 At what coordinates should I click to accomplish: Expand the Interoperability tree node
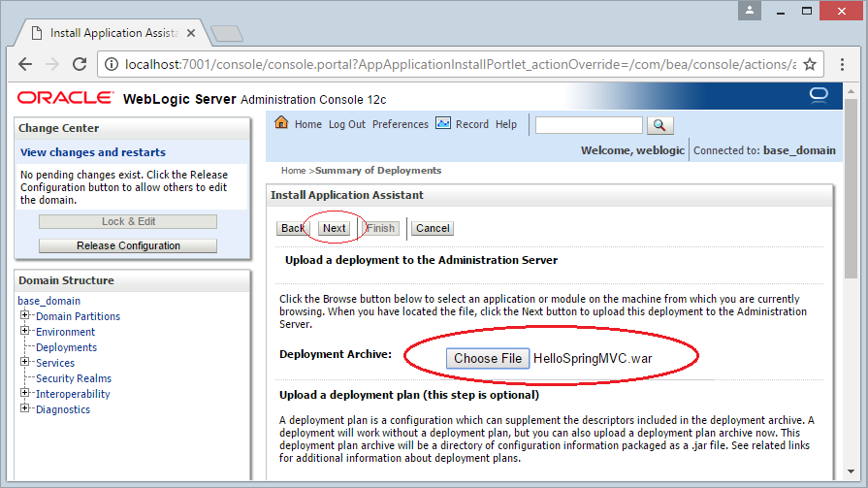tap(24, 393)
